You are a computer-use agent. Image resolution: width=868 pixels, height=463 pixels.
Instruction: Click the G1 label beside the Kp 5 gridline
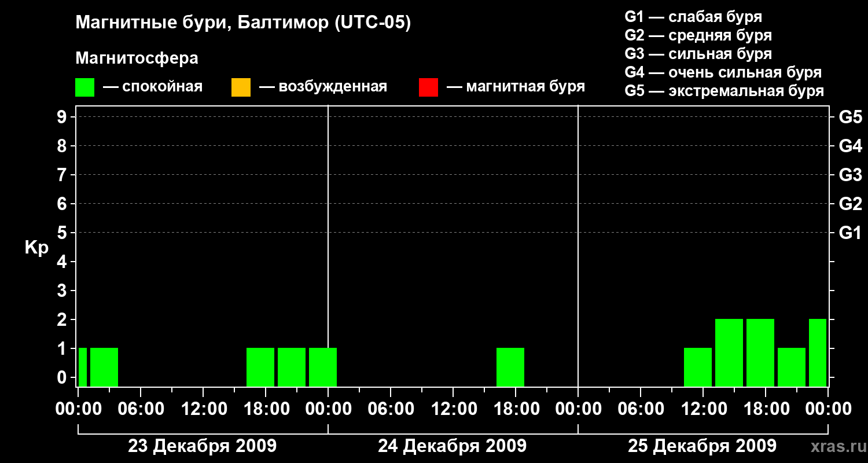tap(850, 233)
